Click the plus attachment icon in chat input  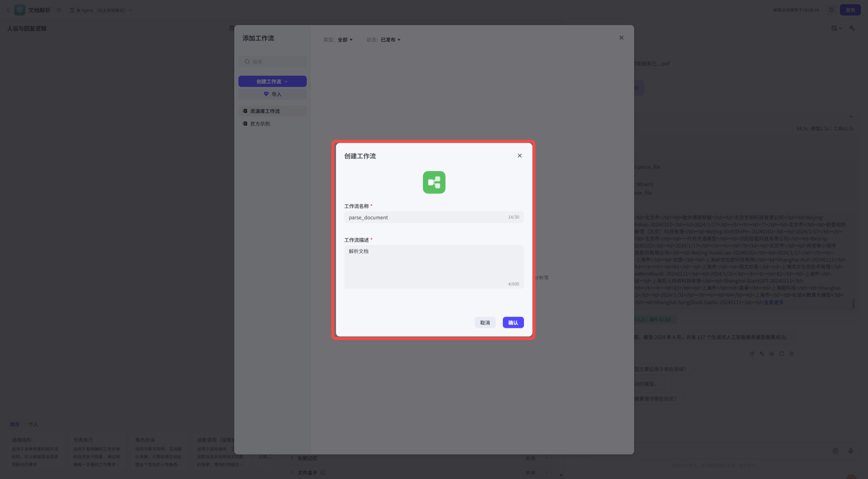coord(835,451)
